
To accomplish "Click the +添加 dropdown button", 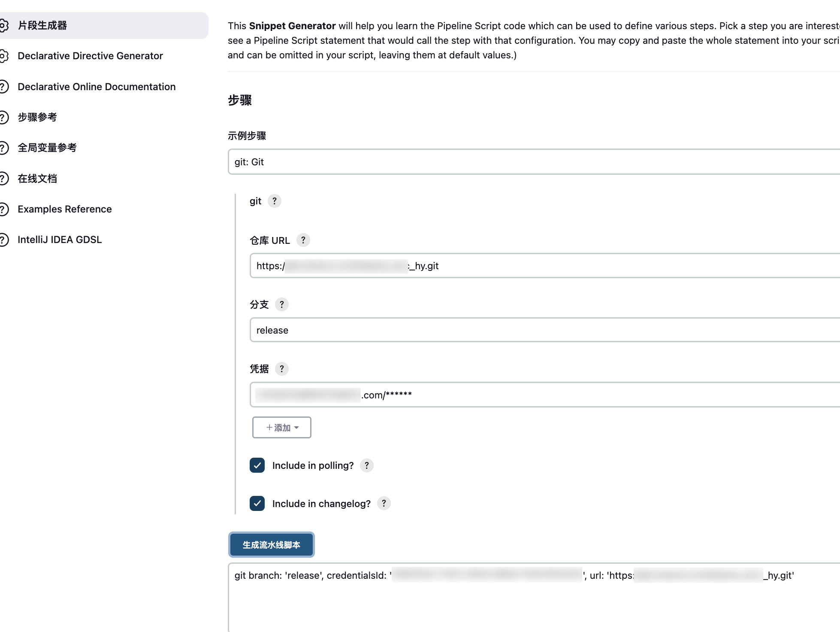I will [x=281, y=428].
